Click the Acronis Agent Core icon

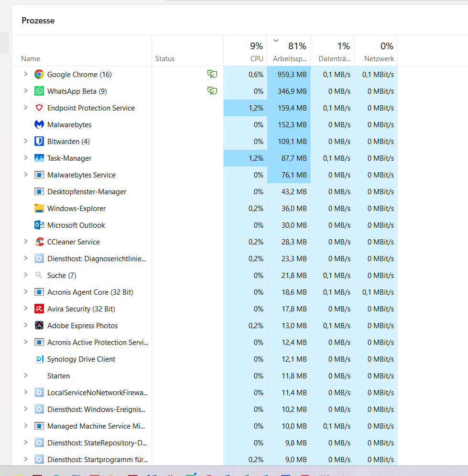(x=39, y=292)
